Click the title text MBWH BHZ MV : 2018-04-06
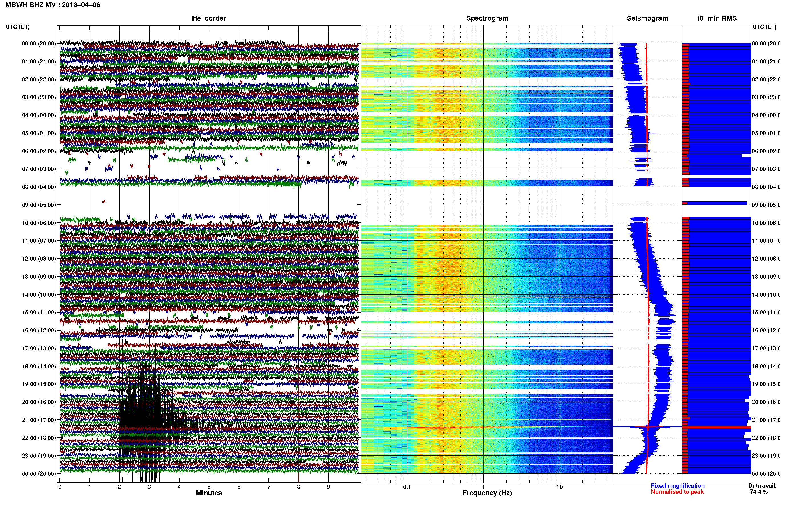Screen dimensions: 812x508 tap(53, 5)
